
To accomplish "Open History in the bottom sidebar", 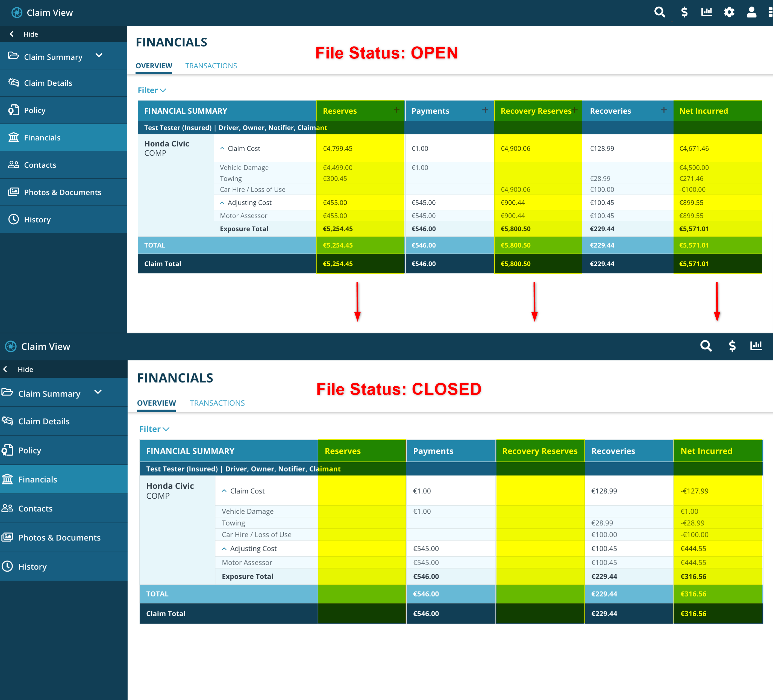I will coord(32,567).
